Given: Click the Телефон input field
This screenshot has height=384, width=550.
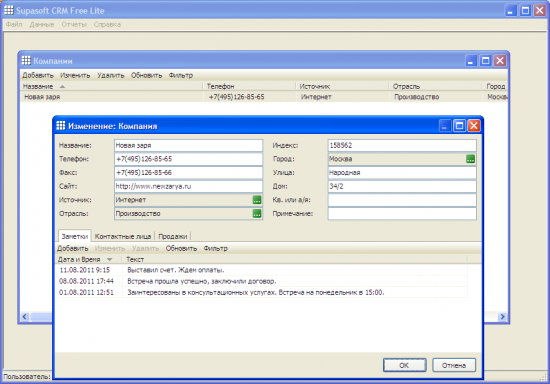Looking at the screenshot, I should pyautogui.click(x=188, y=159).
